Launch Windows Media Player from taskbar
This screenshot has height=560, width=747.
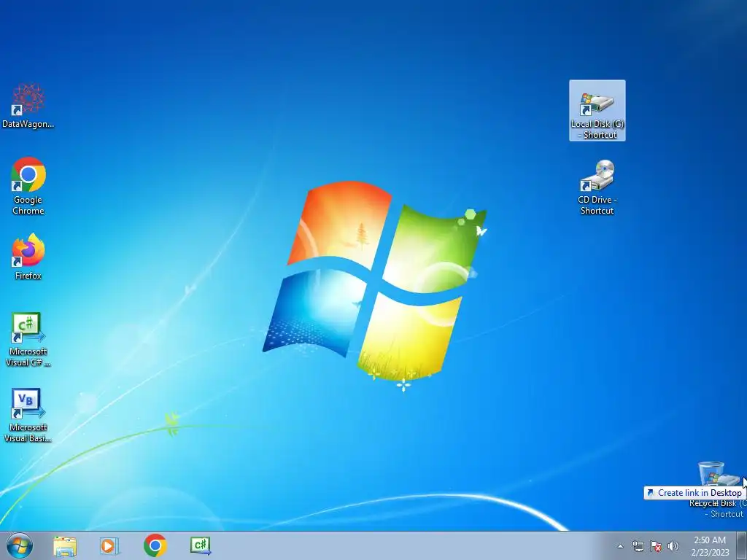pyautogui.click(x=109, y=545)
